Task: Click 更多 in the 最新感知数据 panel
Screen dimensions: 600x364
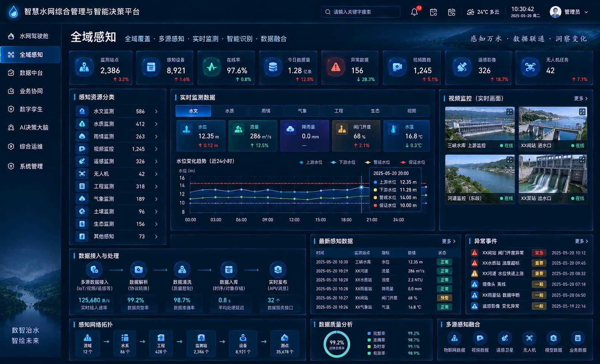Action: [448, 241]
